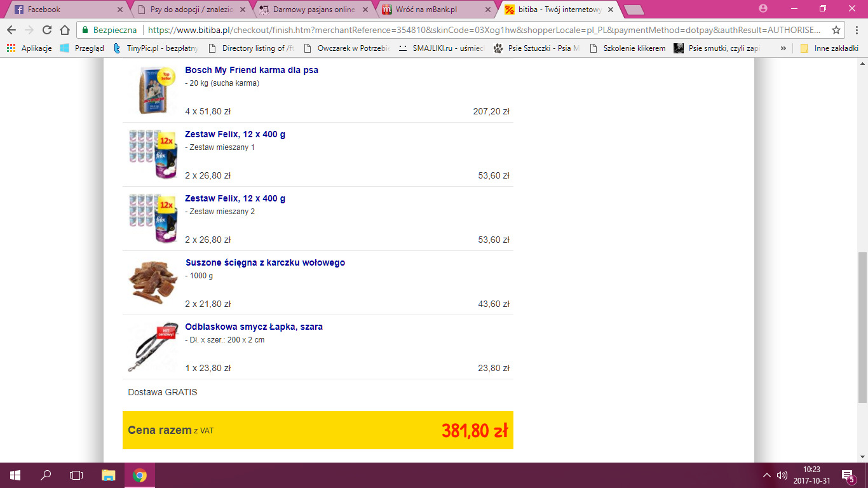
Task: Bookmark this page with star icon
Action: point(836,30)
